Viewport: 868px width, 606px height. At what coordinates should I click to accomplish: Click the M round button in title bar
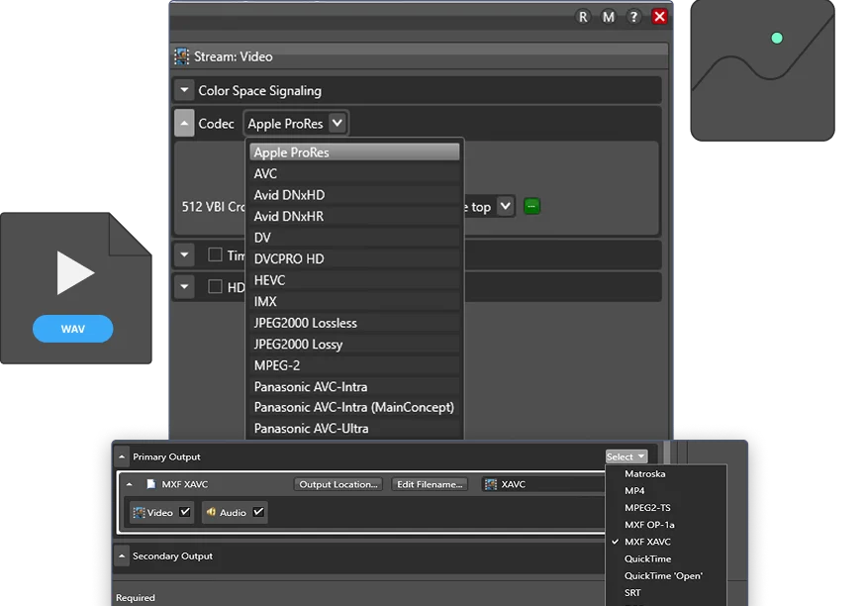[609, 17]
